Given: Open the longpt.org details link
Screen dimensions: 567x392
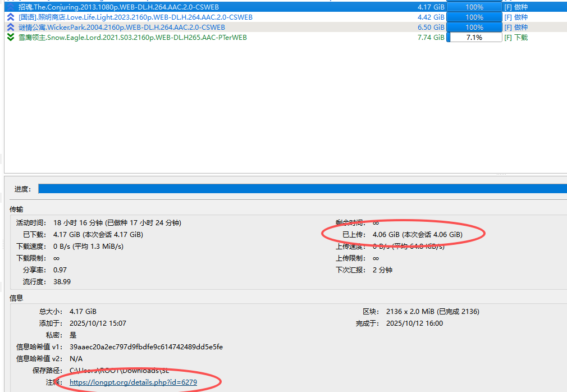Looking at the screenshot, I should tap(133, 382).
